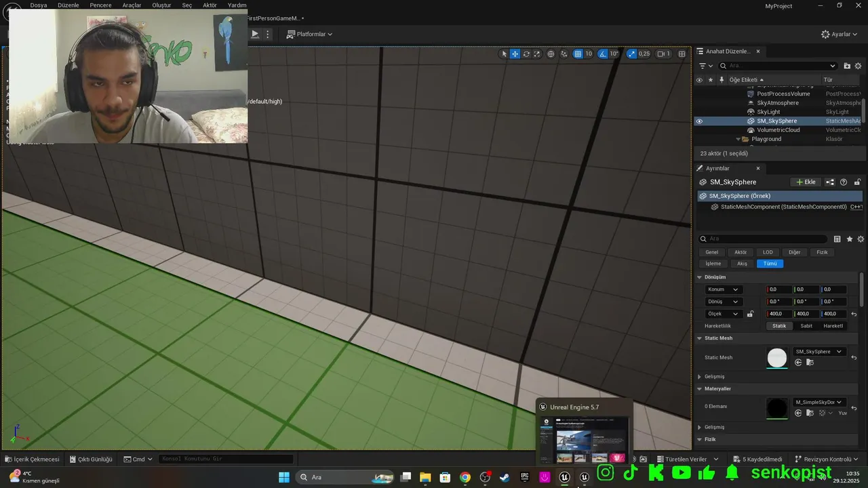Image resolution: width=868 pixels, height=488 pixels.
Task: Reset Ölçek scale to default arrow
Action: pyautogui.click(x=854, y=314)
